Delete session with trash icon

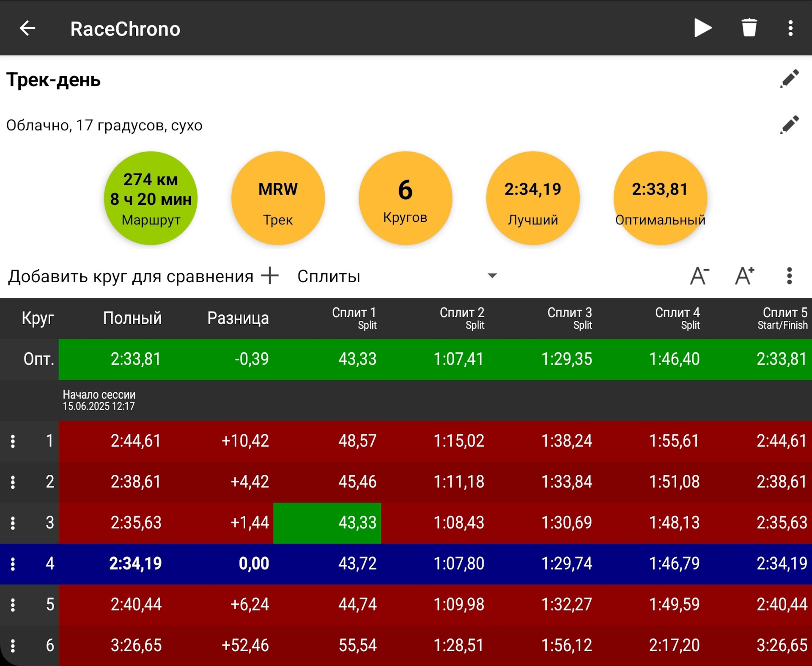click(749, 28)
